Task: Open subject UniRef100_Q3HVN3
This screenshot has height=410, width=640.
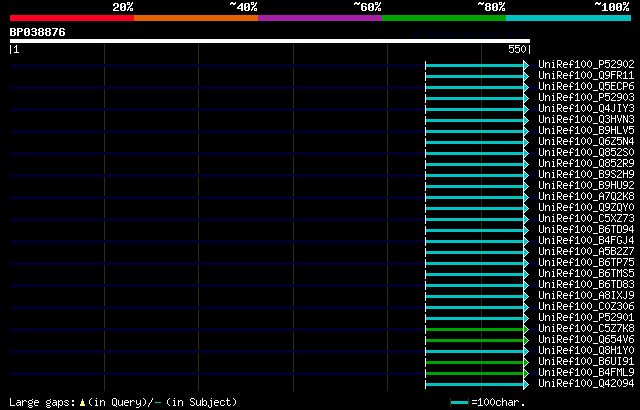Action: (x=586, y=119)
